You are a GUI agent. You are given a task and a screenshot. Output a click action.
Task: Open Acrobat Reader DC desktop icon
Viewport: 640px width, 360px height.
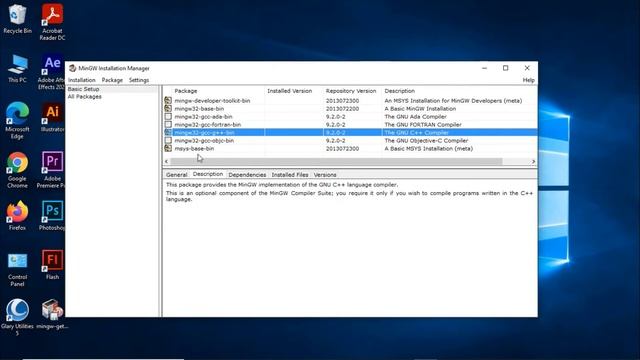[x=52, y=22]
